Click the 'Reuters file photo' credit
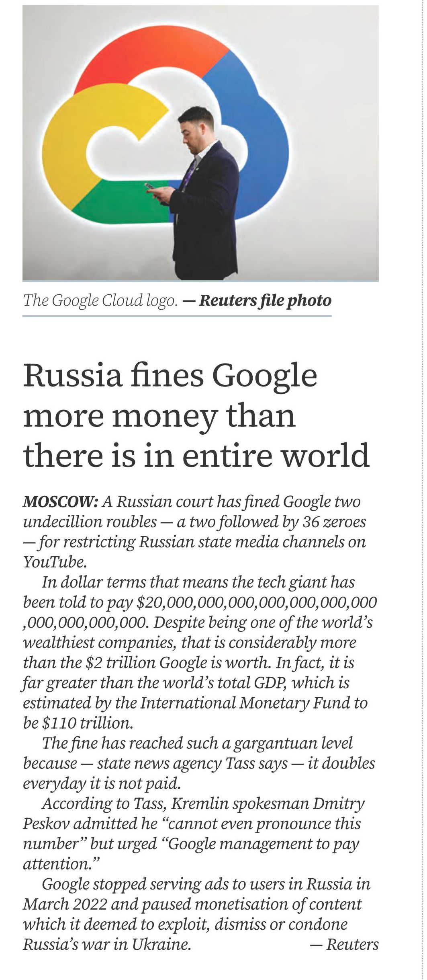This screenshot has width=427, height=980. pyautogui.click(x=265, y=301)
